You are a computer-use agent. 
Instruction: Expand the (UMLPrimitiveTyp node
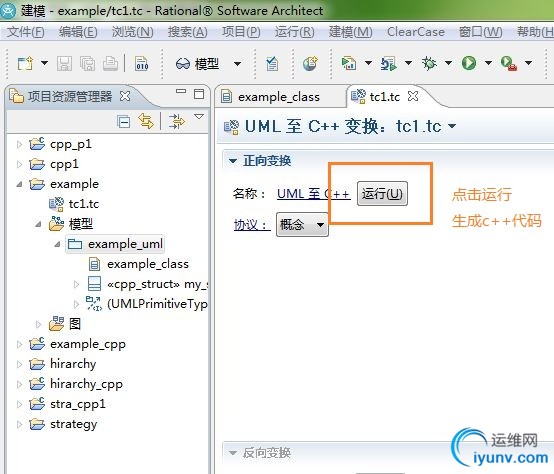(76, 304)
